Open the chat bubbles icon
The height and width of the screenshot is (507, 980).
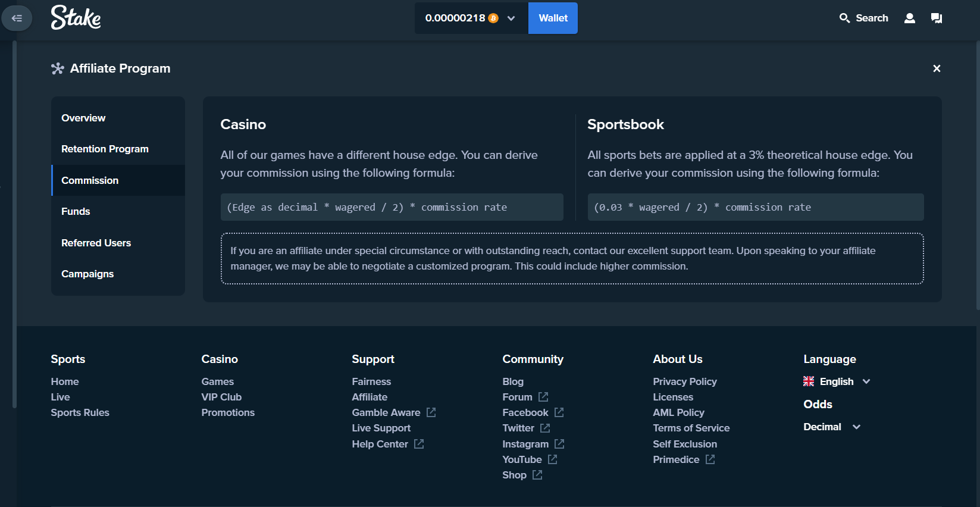[x=936, y=18]
